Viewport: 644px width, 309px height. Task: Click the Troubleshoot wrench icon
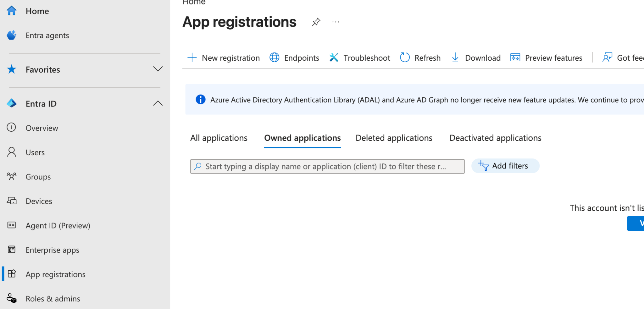[x=334, y=58]
